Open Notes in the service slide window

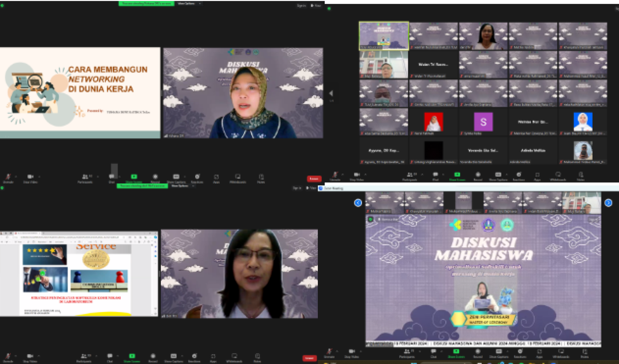coord(257,356)
